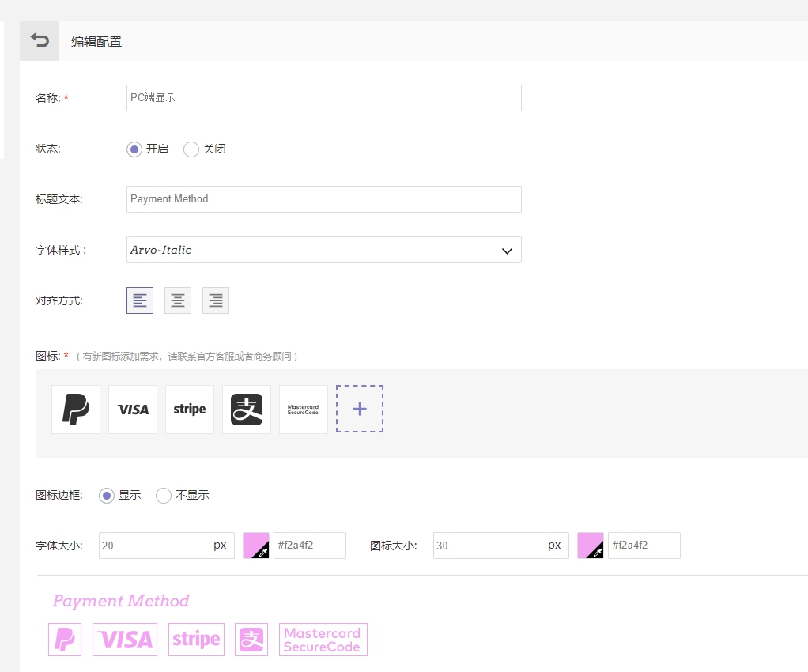Open the Arvo-Italic font style dropdown

tap(323, 250)
